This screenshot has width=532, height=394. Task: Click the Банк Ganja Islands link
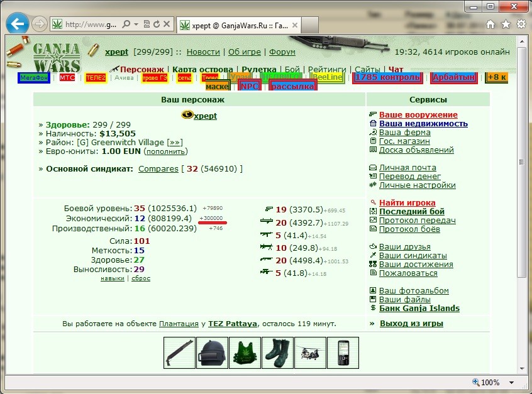tap(419, 308)
